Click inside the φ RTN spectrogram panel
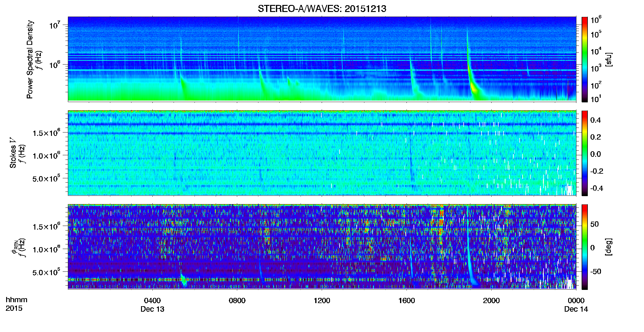644x332 pixels. 322,247
